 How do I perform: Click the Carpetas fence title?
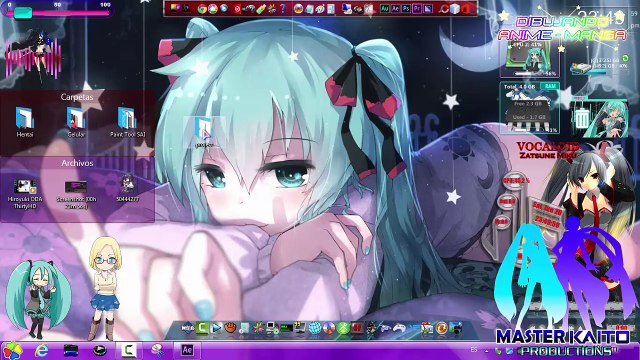pos(77,97)
